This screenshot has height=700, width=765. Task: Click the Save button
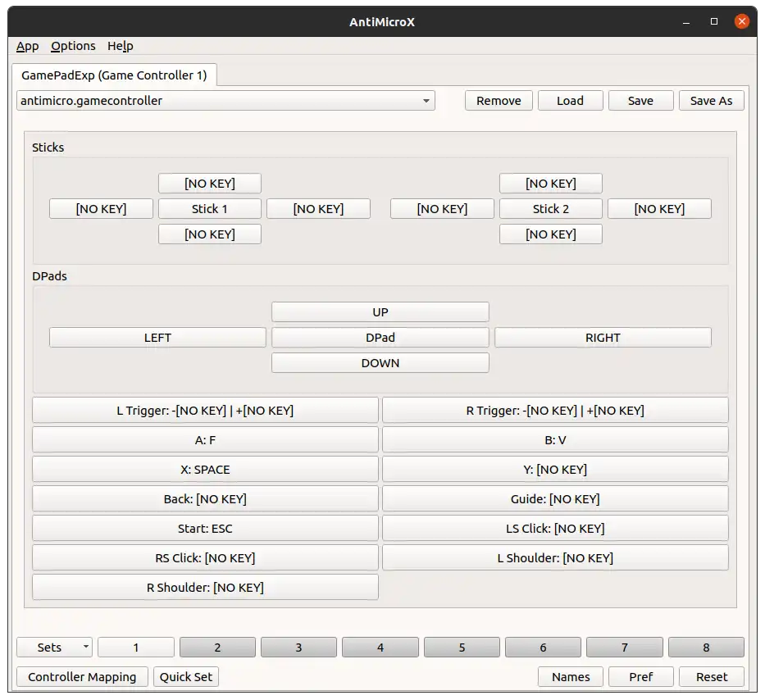pyautogui.click(x=640, y=101)
